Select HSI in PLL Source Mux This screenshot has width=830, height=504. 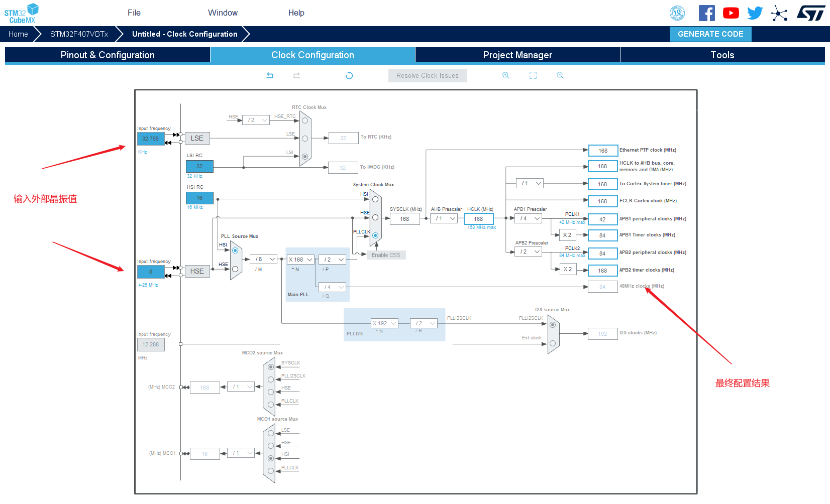tap(235, 250)
